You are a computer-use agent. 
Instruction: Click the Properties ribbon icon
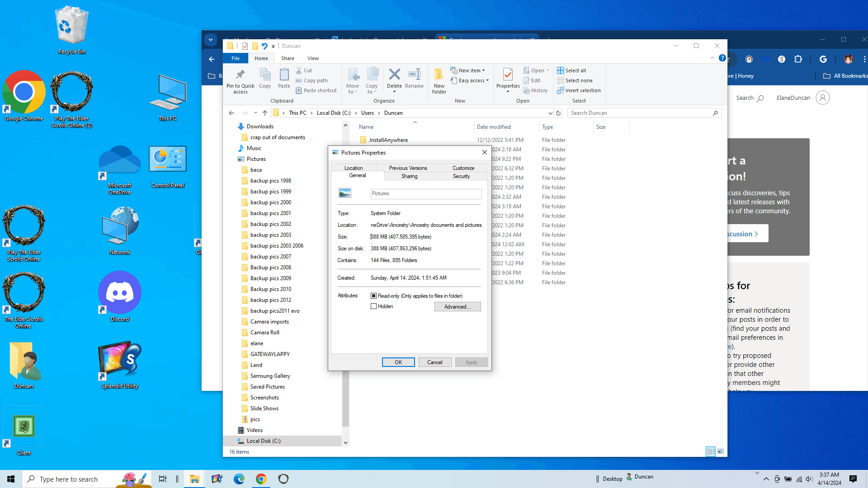click(508, 75)
